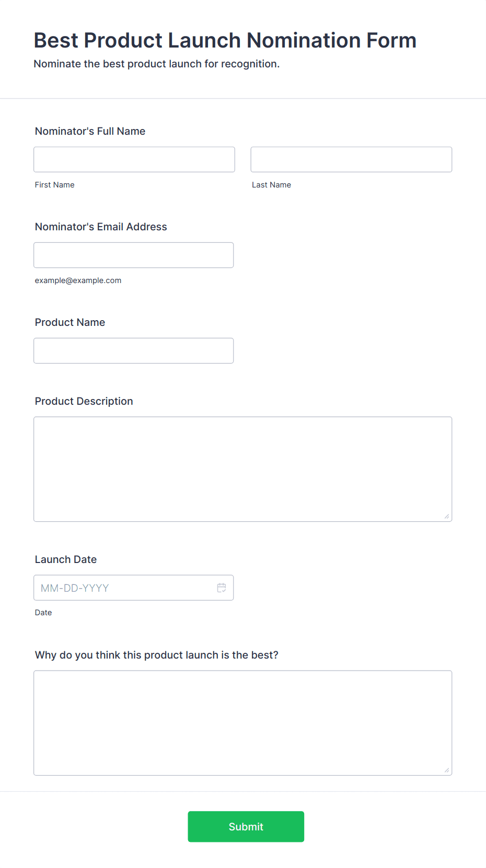The height and width of the screenshot is (868, 486).
Task: Open the Launch Date calendar picker icon
Action: pyautogui.click(x=222, y=588)
